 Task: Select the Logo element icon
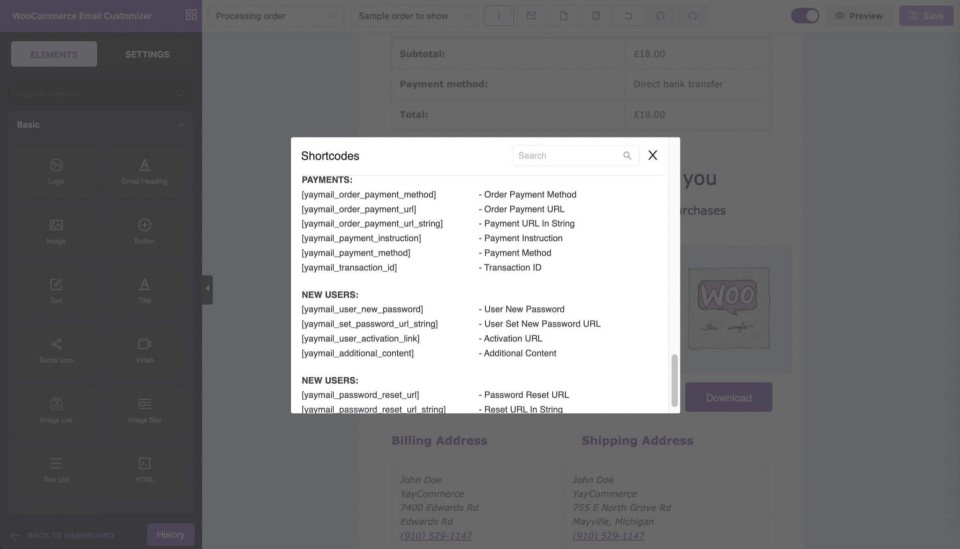point(56,165)
